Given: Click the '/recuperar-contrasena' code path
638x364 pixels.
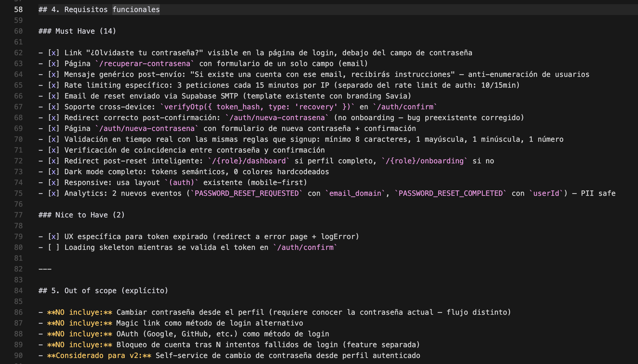Looking at the screenshot, I should [145, 64].
